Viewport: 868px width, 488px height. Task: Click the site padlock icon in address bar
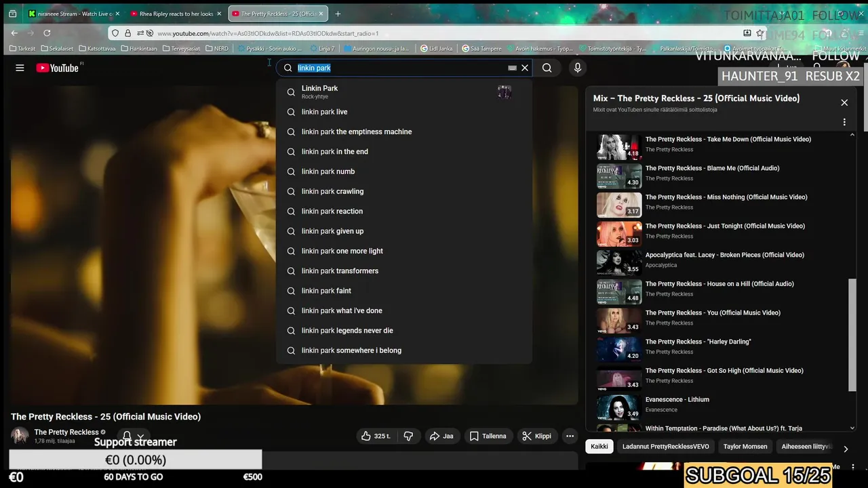pyautogui.click(x=127, y=33)
